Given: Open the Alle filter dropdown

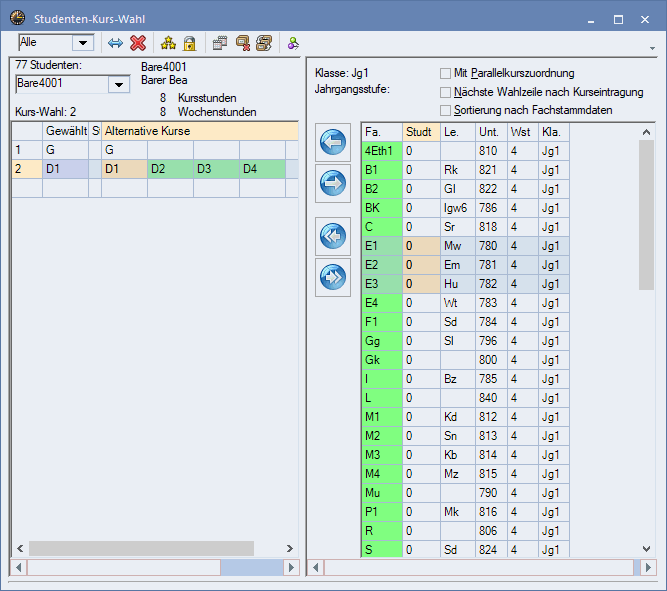Looking at the screenshot, I should pyautogui.click(x=83, y=43).
